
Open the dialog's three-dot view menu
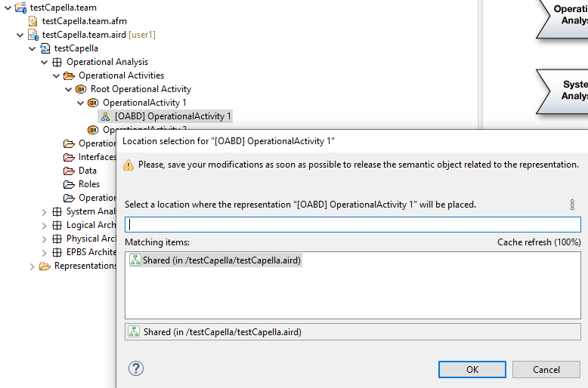(x=572, y=205)
